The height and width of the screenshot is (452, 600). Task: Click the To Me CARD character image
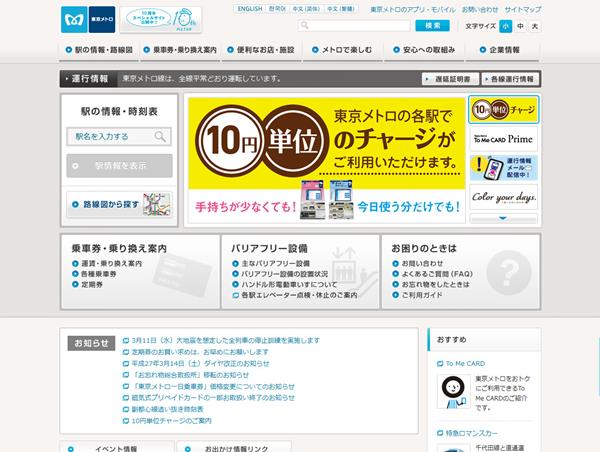453,392
